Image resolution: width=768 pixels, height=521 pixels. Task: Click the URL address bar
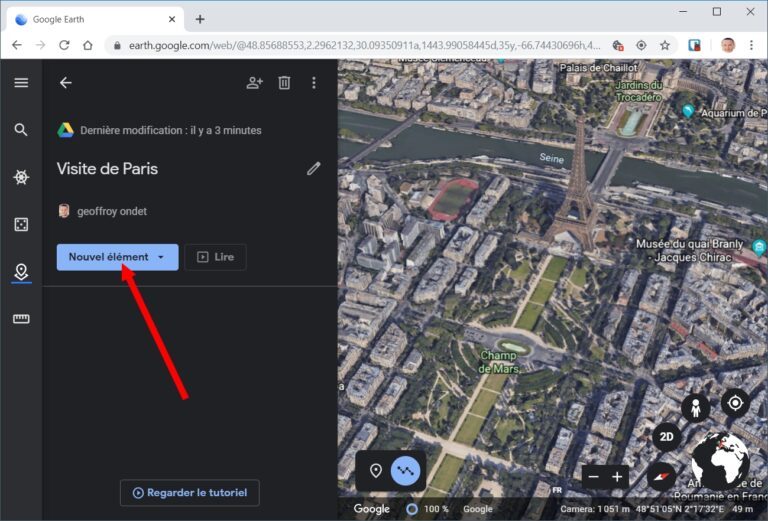363,45
